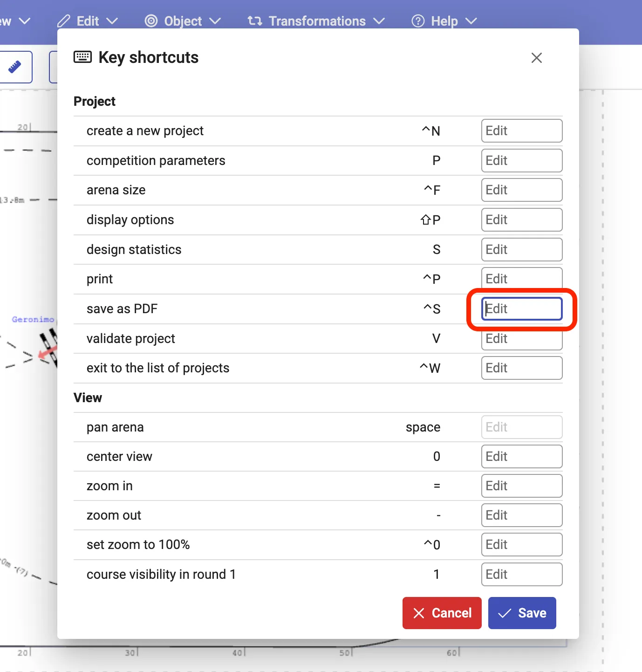Click display options shortcut edit field

coord(521,220)
